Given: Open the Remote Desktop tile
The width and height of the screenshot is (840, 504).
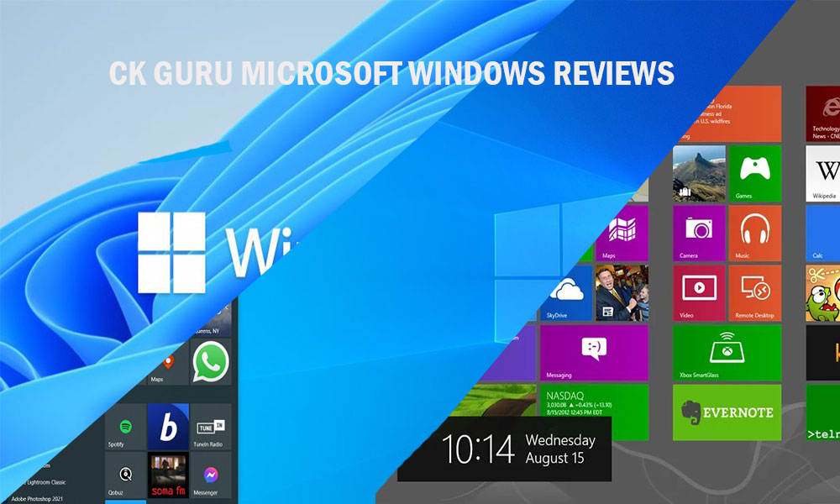Looking at the screenshot, I should pyautogui.click(x=755, y=293).
